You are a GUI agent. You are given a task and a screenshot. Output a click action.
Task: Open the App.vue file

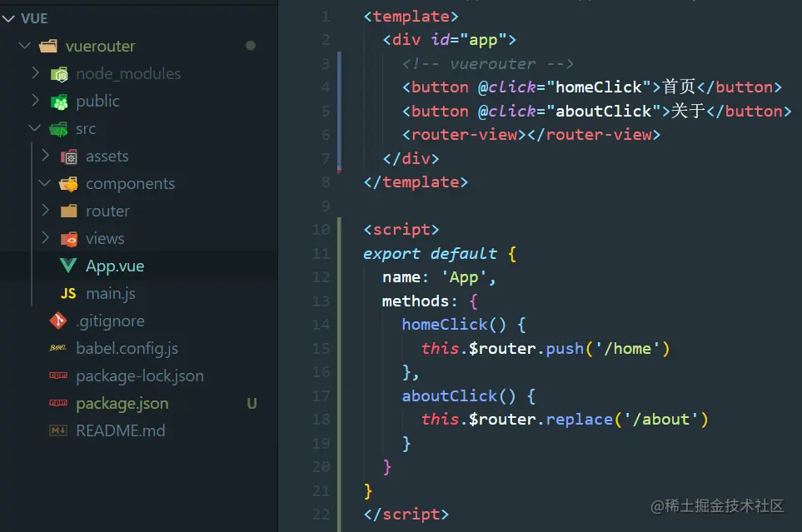115,266
